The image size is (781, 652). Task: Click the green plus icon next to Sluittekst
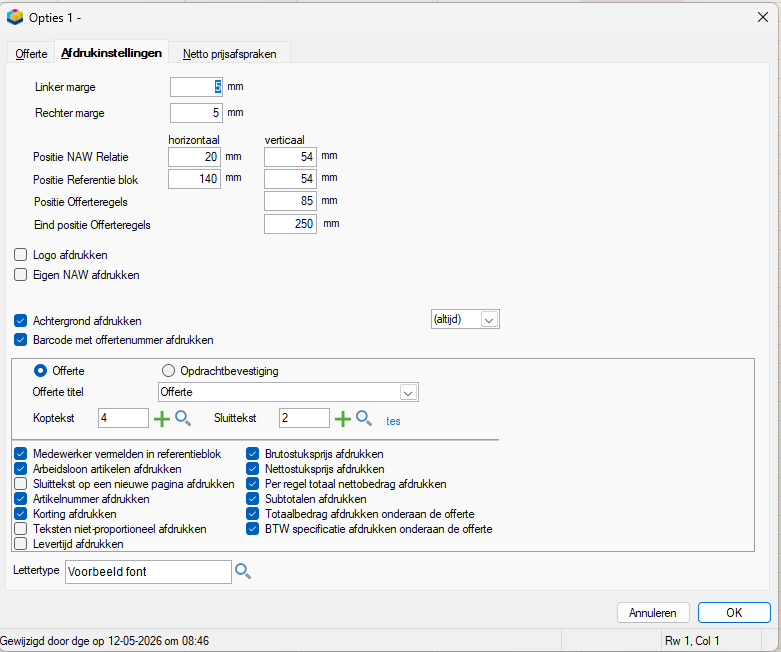click(343, 419)
